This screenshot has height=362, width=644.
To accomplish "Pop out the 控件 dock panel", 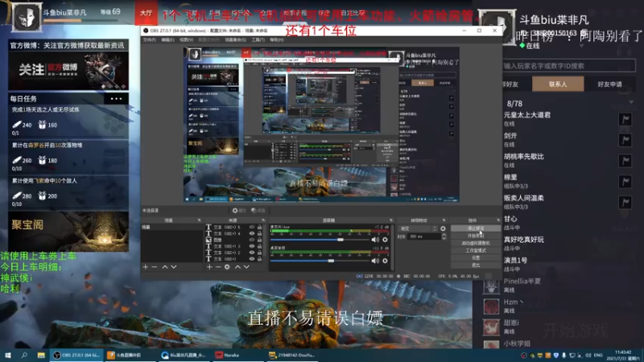I will click(497, 220).
